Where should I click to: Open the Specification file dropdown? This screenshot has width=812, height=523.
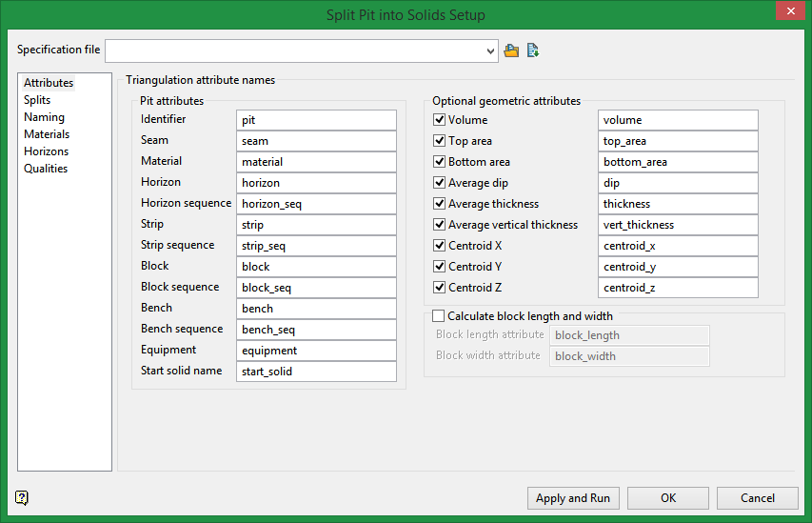coord(490,50)
